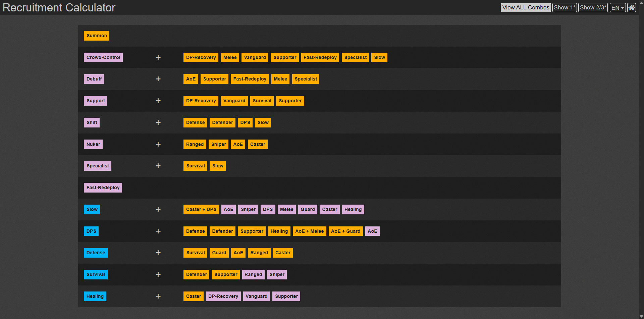
Task: Click Defender tag in Survival row
Action: tap(196, 274)
